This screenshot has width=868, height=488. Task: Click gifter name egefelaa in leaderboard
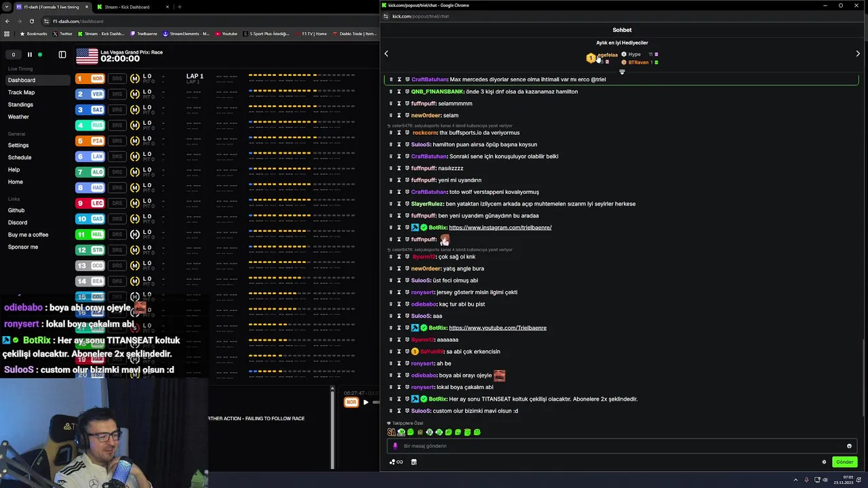pyautogui.click(x=608, y=55)
